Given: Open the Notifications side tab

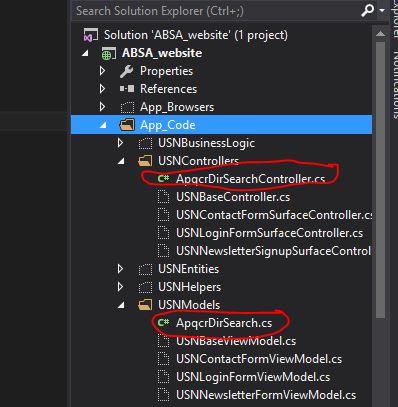Looking at the screenshot, I should coord(395,85).
